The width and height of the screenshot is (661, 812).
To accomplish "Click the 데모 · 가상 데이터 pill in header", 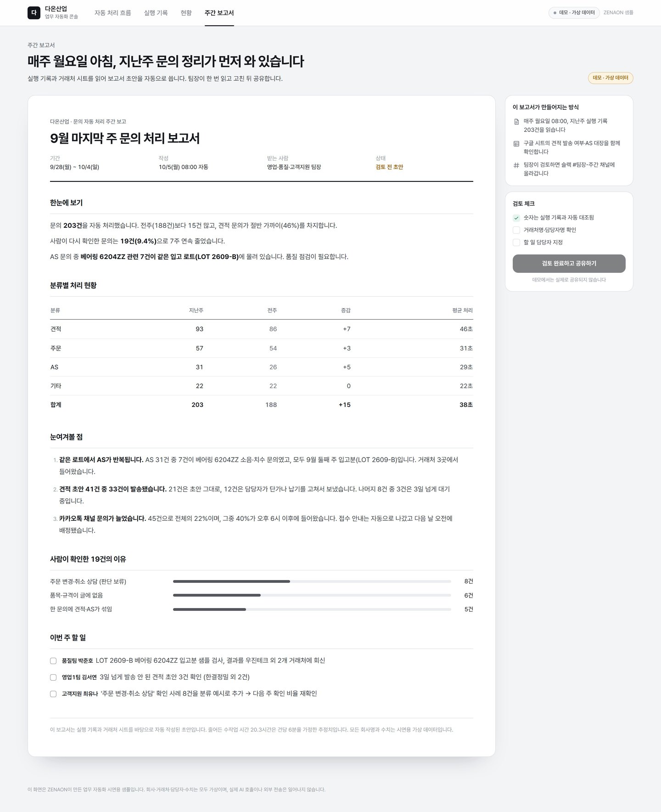I will coord(574,13).
